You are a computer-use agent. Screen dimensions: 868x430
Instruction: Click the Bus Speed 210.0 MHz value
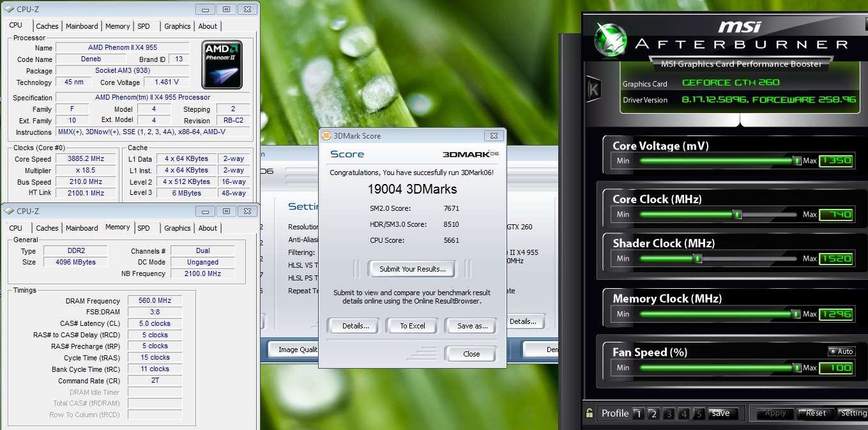coord(86,182)
